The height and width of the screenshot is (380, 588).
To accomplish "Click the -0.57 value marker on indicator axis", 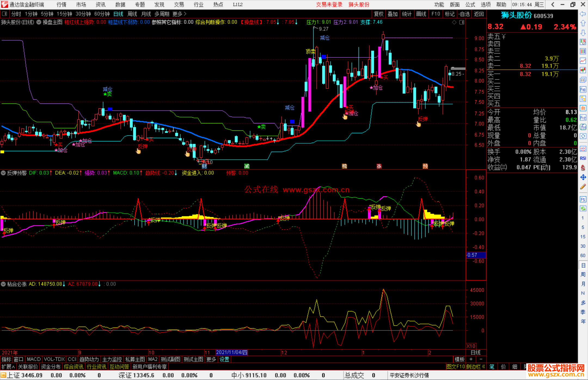I will 476,255.
